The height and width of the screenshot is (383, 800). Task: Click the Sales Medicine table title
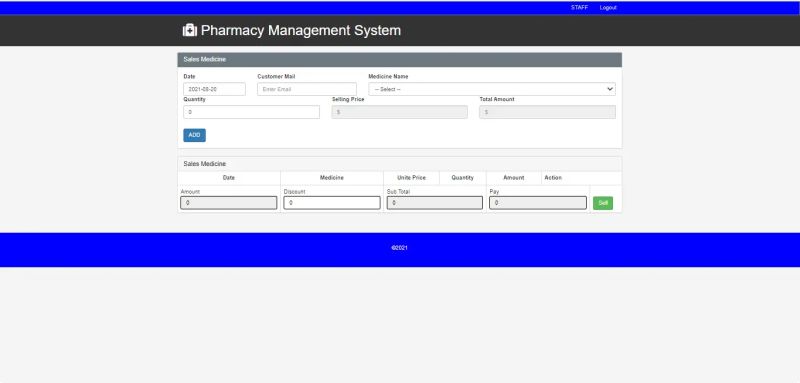(x=205, y=164)
